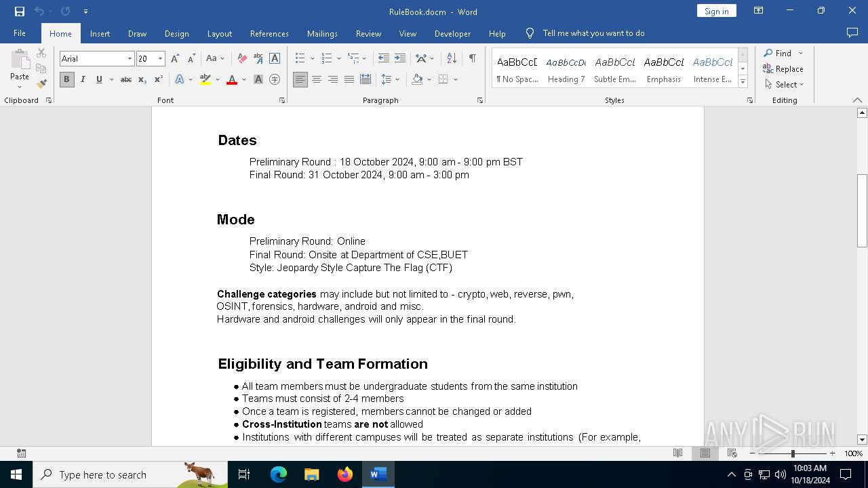This screenshot has width=868, height=488.
Task: Apply superscript formatting
Action: (159, 79)
